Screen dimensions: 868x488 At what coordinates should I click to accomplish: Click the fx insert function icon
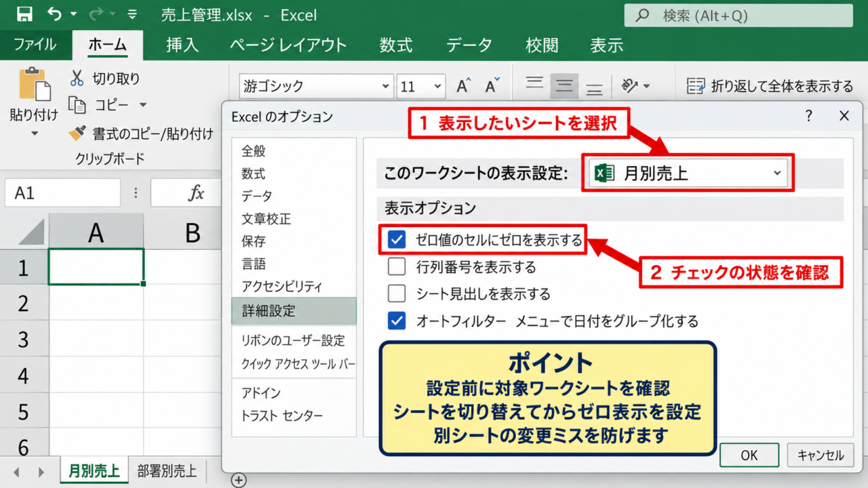(195, 194)
